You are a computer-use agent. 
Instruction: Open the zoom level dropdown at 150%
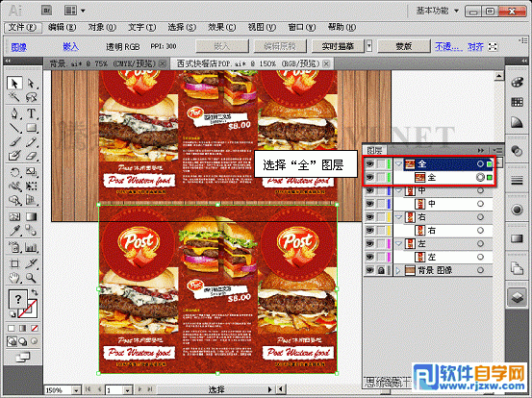76,390
